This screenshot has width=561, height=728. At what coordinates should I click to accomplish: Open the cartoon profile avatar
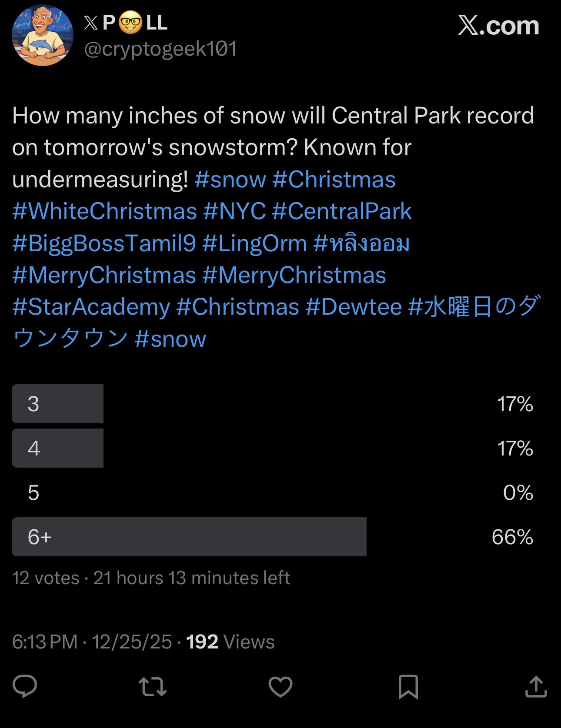coord(42,35)
